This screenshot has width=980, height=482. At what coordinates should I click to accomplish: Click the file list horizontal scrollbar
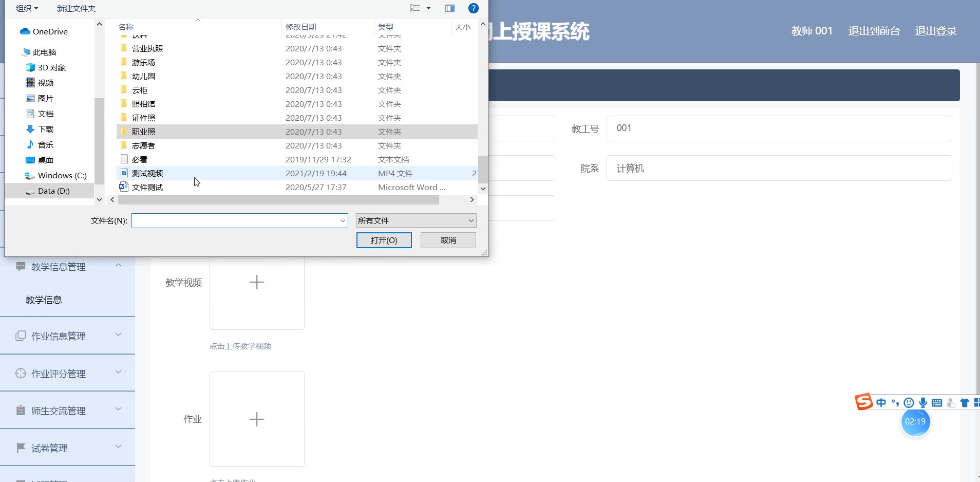[x=278, y=200]
